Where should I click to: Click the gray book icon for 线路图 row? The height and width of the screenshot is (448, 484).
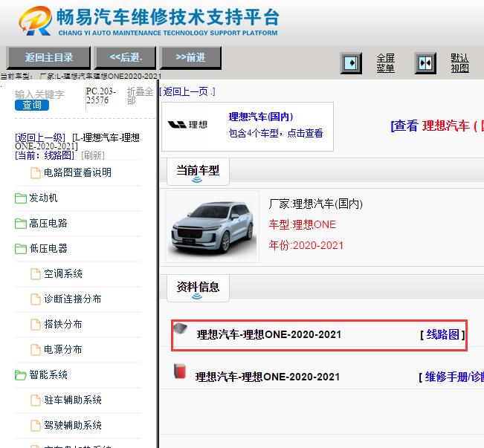(x=181, y=329)
